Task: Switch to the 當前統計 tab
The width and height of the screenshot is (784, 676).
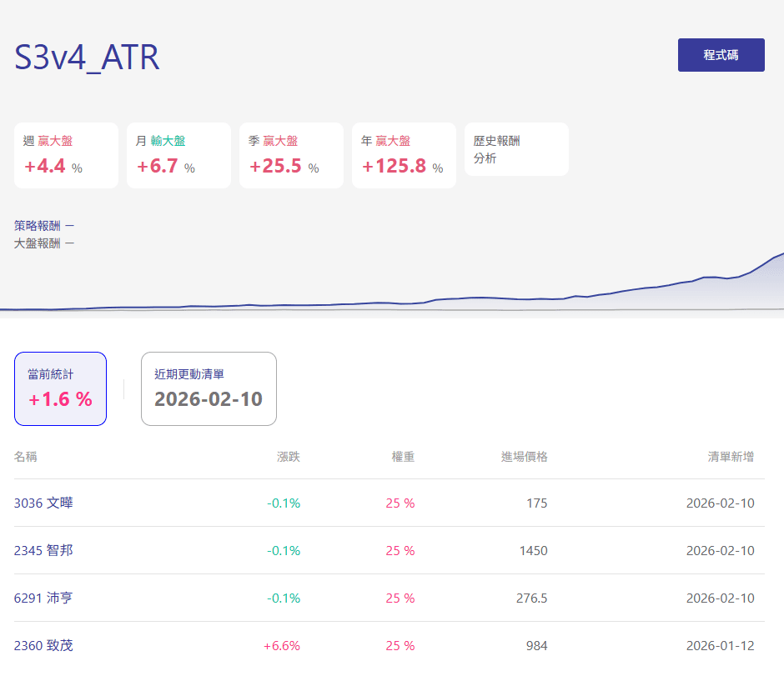Action: [x=60, y=388]
